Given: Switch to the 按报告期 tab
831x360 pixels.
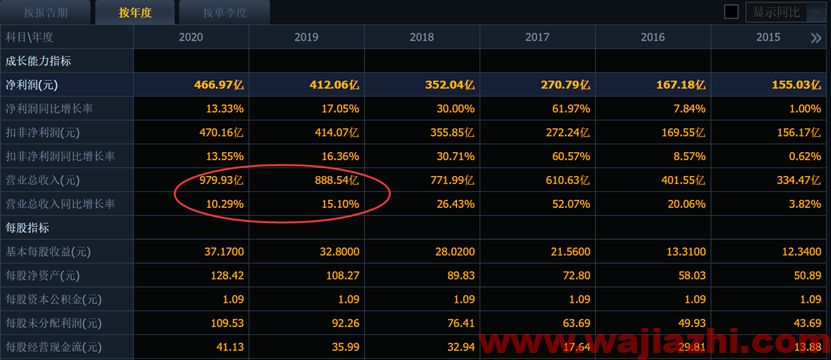Looking at the screenshot, I should click(x=46, y=12).
